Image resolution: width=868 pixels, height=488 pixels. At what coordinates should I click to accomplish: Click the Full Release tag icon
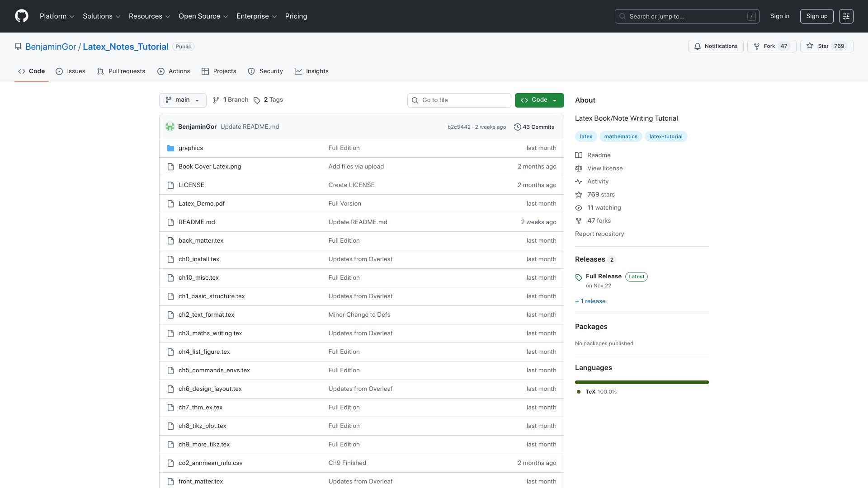(579, 277)
